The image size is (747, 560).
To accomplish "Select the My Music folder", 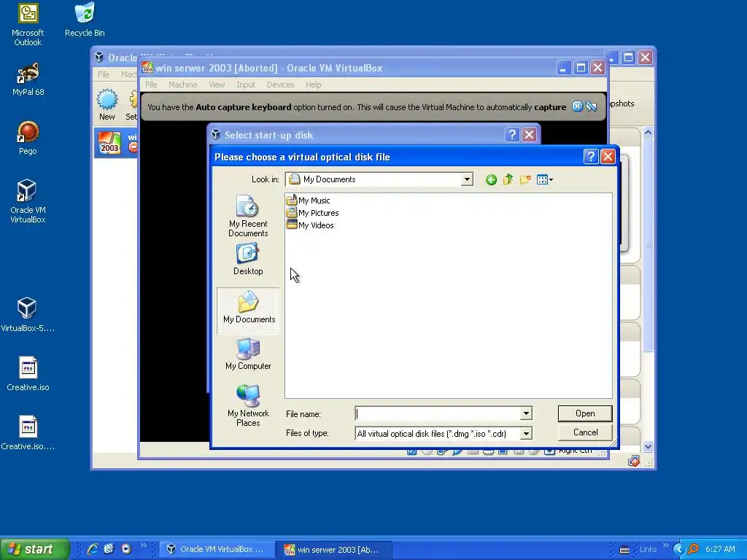I will tap(308, 201).
